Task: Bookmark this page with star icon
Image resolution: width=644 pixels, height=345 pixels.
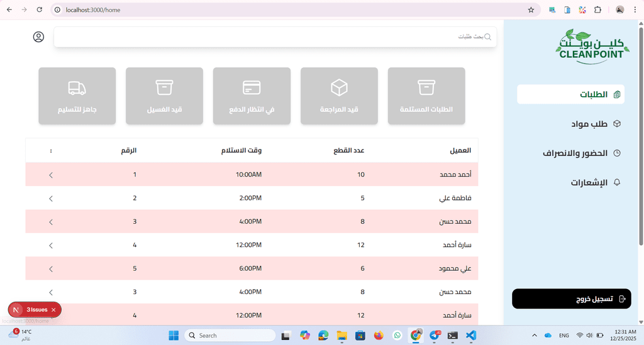Action: [x=531, y=10]
